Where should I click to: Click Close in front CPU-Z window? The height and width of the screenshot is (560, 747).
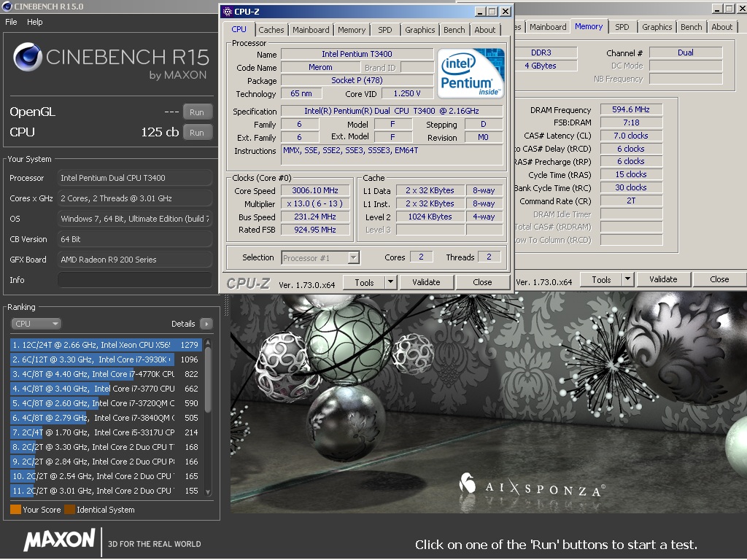(482, 282)
